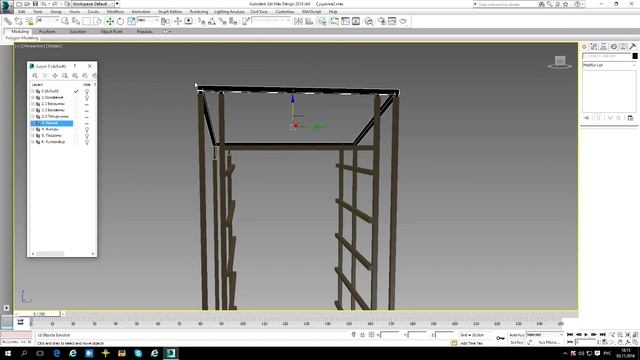The image size is (640, 360).
Task: Click the Mirror tool icon
Action: pyautogui.click(x=298, y=21)
